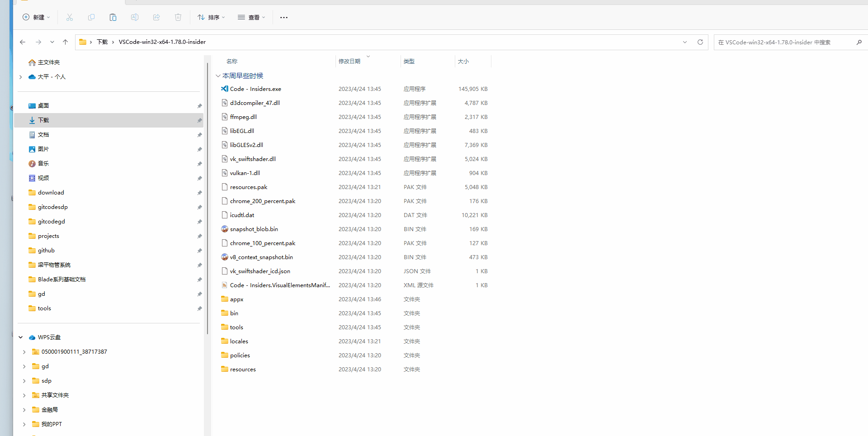
Task: Navigate up one level with the up arrow
Action: click(x=65, y=42)
